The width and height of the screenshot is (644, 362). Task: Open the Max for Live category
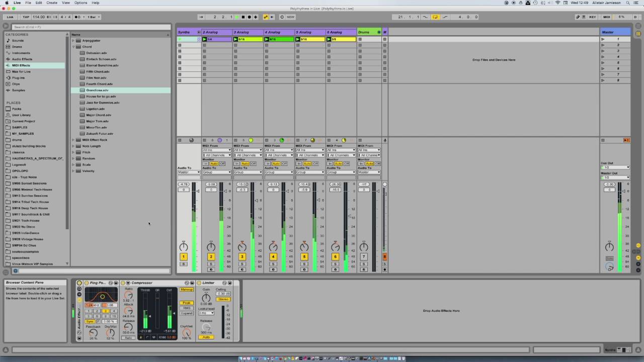click(21, 71)
